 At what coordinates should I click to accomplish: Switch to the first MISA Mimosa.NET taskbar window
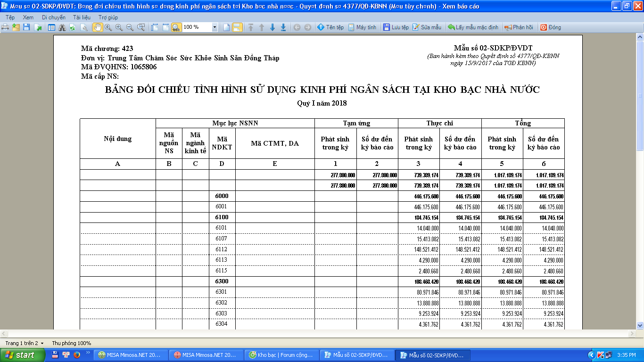131,355
